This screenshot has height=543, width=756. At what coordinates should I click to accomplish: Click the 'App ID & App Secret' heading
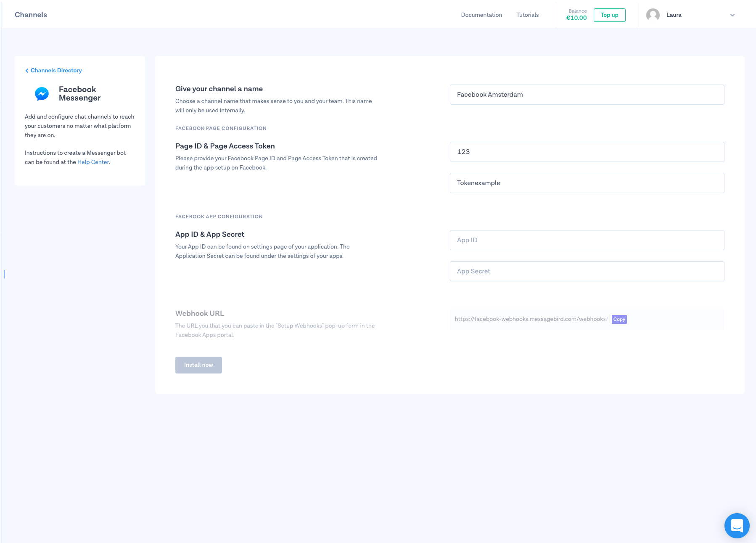[x=210, y=234]
